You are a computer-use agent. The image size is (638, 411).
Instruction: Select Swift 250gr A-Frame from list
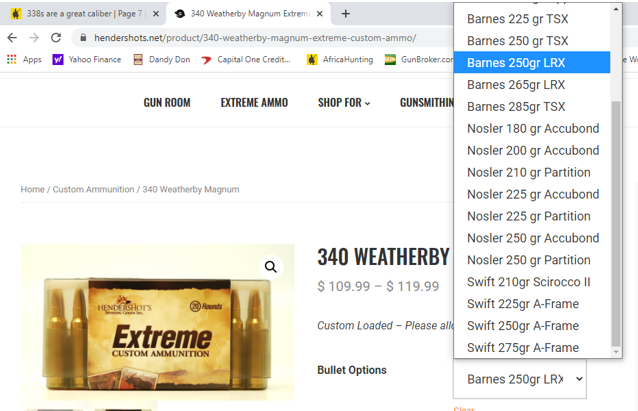522,326
